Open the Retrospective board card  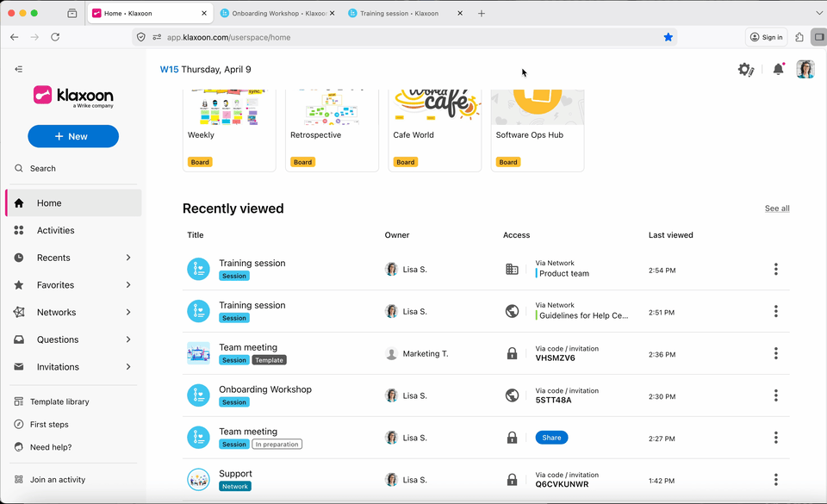(332, 130)
